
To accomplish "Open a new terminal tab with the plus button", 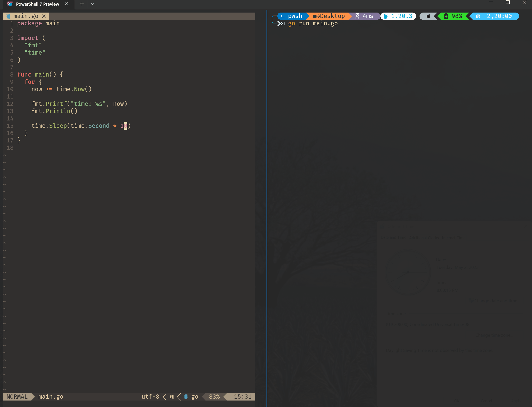I will [x=82, y=4].
